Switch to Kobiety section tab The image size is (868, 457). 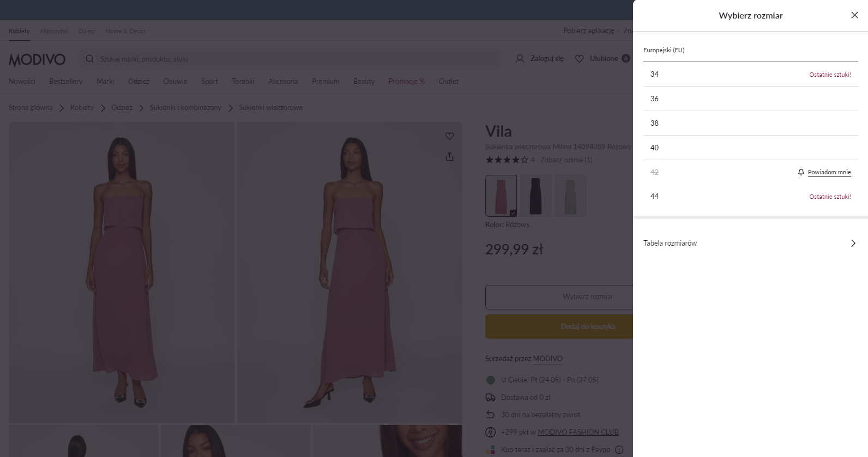19,31
